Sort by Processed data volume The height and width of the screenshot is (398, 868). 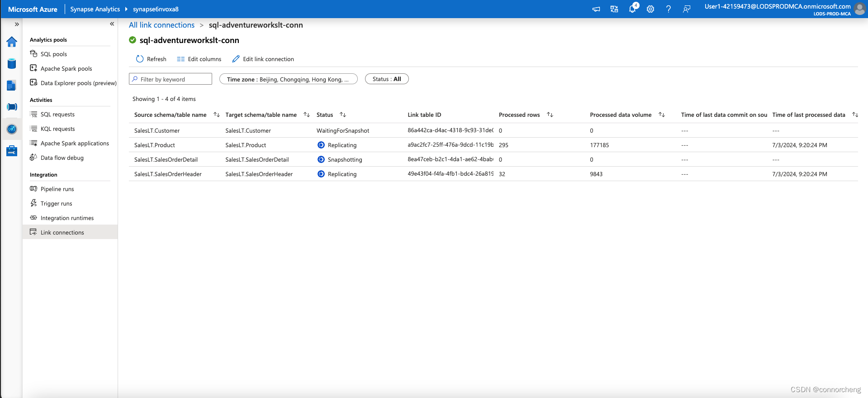point(662,115)
